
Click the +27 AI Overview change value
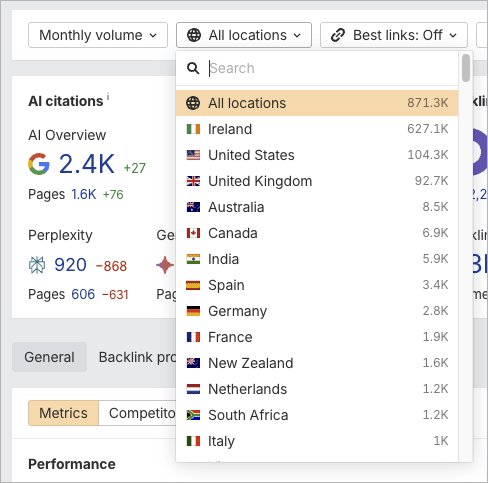135,168
